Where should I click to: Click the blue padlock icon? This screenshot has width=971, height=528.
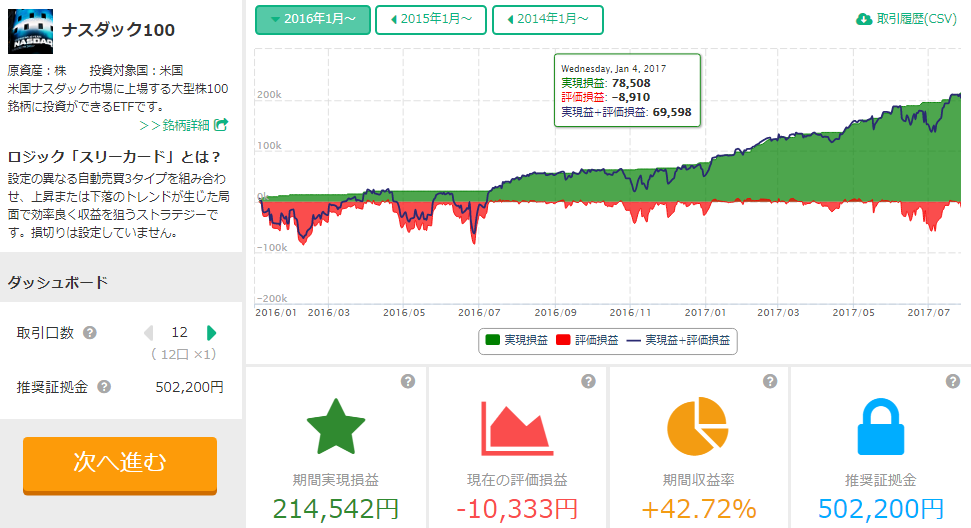point(881,426)
